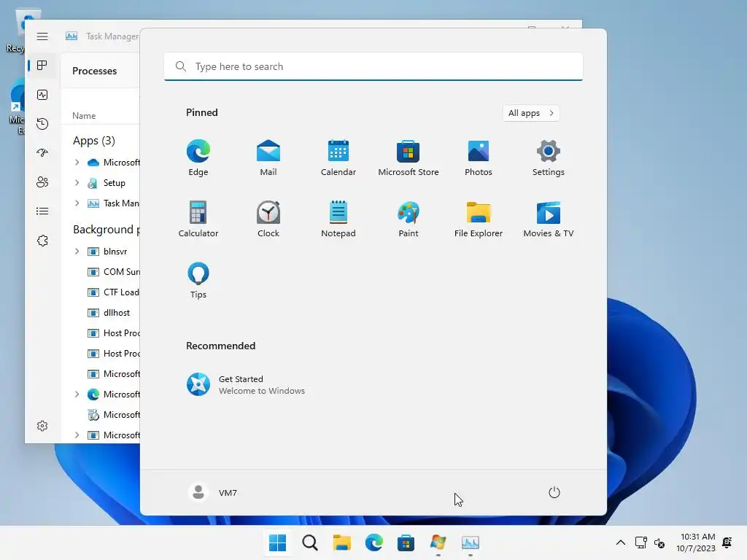Expand the Microsoft OneDrive app row

(77, 163)
